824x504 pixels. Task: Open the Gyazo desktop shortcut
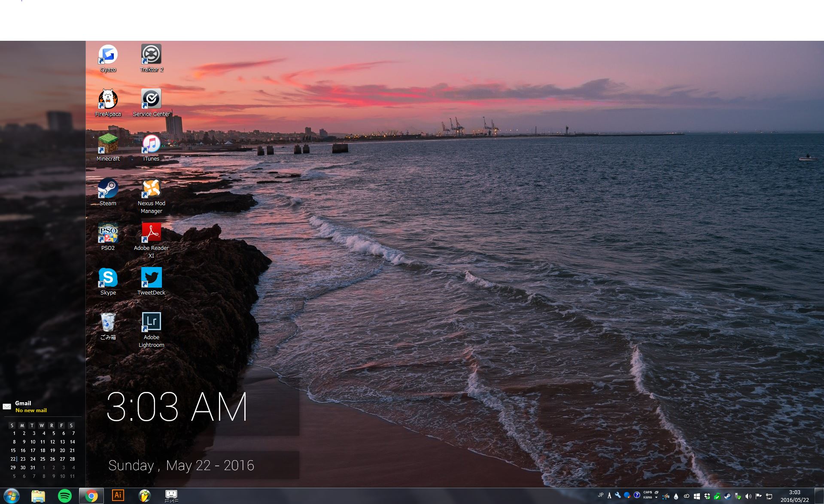point(108,55)
